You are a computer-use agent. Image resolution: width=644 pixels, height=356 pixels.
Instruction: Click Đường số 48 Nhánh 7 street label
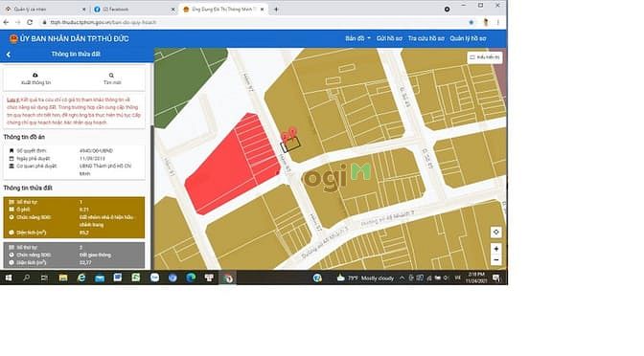coord(388,219)
